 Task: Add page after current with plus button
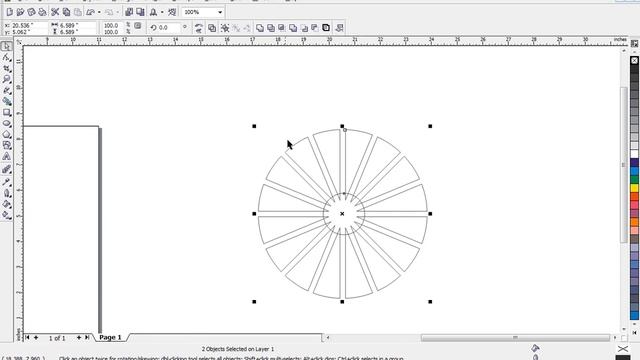click(x=79, y=338)
